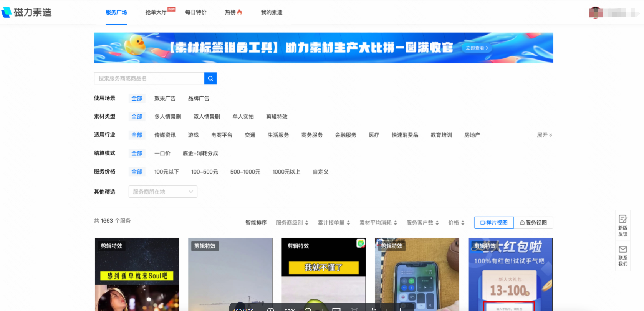The width and height of the screenshot is (644, 311).
Task: Filter by 效果广告 scenario
Action: pyautogui.click(x=165, y=98)
